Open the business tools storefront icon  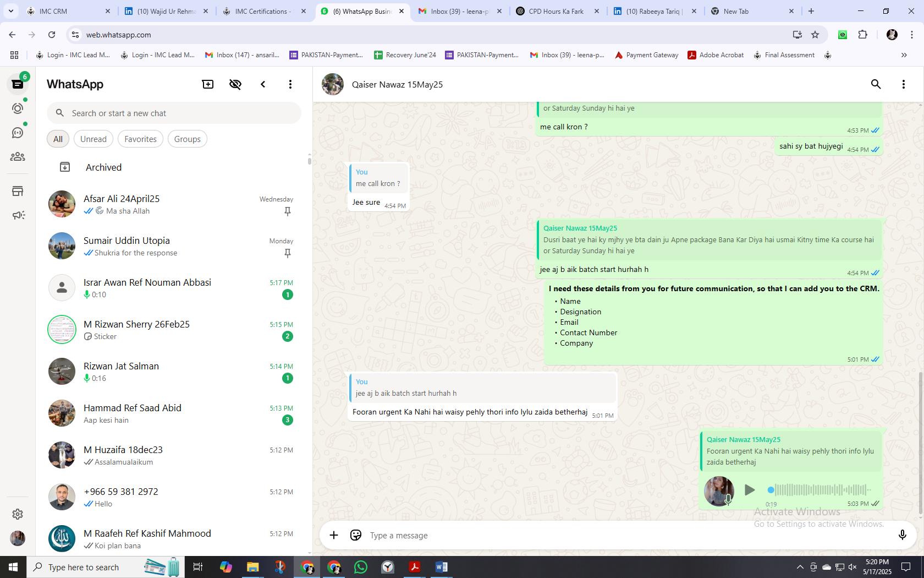[x=18, y=191]
